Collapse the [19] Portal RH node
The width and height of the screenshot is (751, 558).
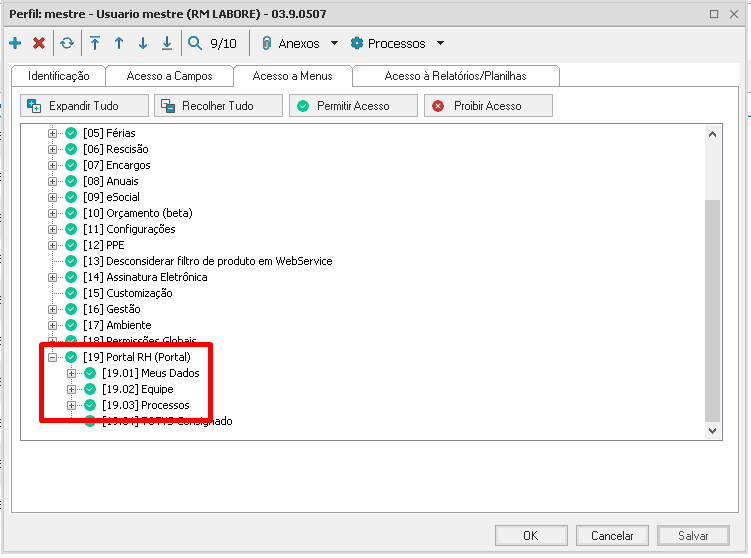(52, 357)
